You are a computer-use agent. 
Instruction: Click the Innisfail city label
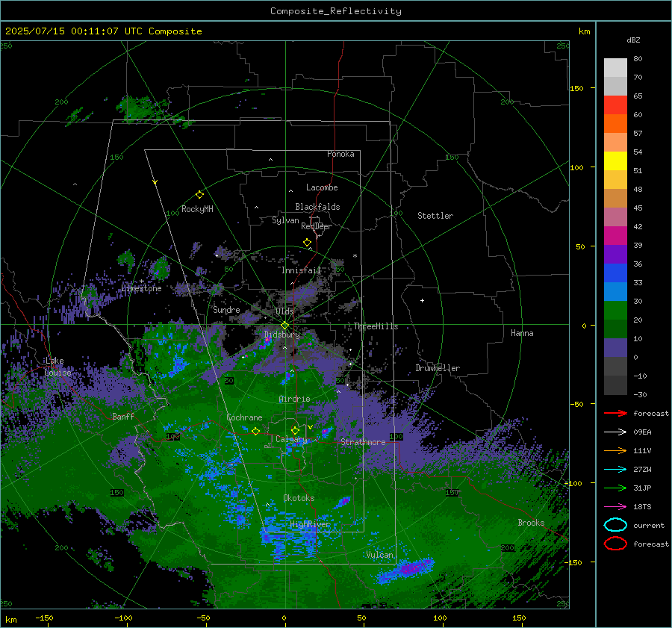click(x=301, y=270)
